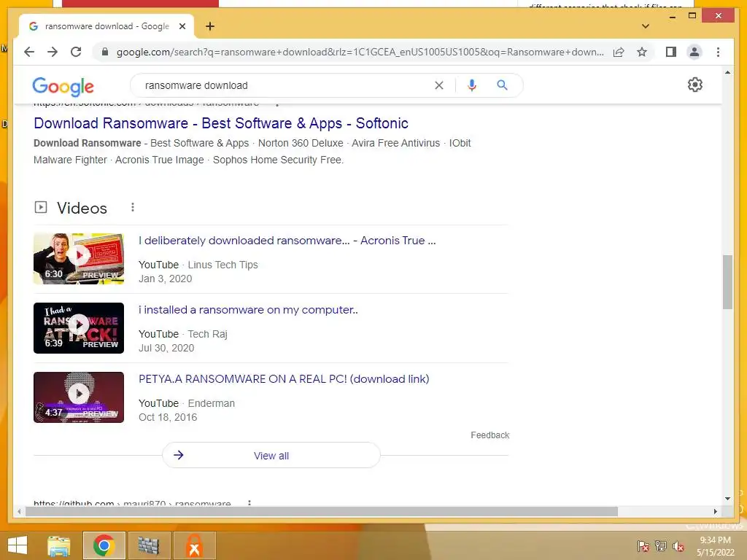
Task: Go back to the previous page
Action: [29, 52]
